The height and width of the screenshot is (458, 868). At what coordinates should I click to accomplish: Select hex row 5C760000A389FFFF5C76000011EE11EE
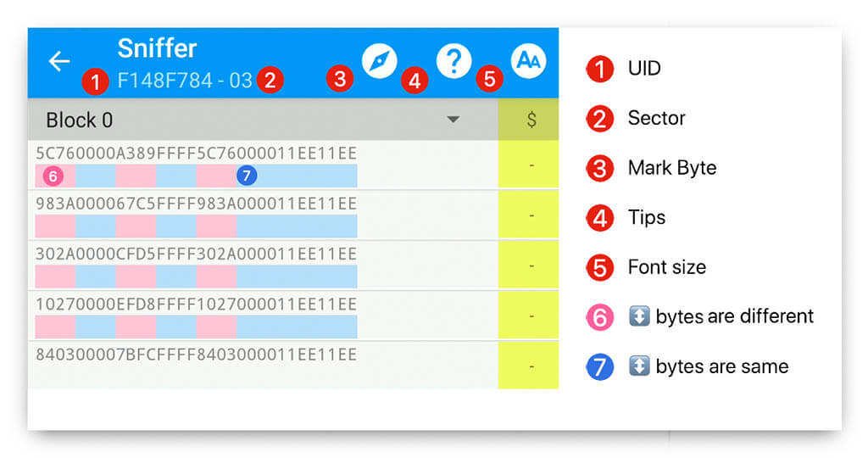pyautogui.click(x=196, y=154)
